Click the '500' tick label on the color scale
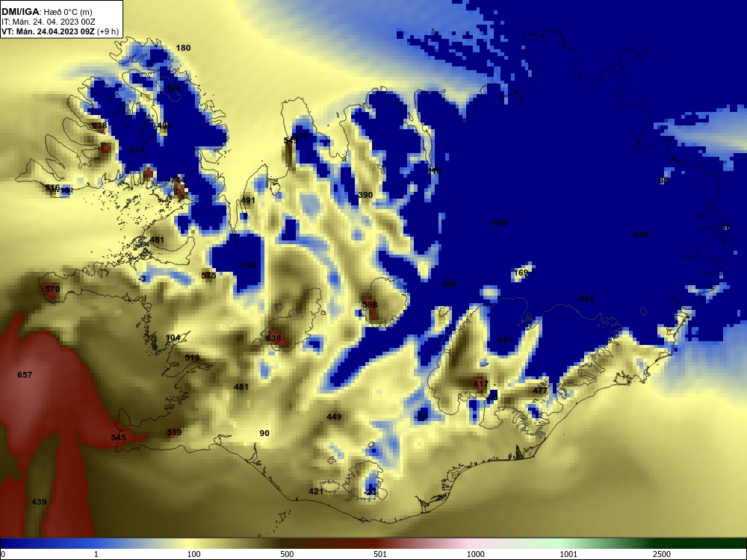The height and width of the screenshot is (560, 747). (x=287, y=554)
